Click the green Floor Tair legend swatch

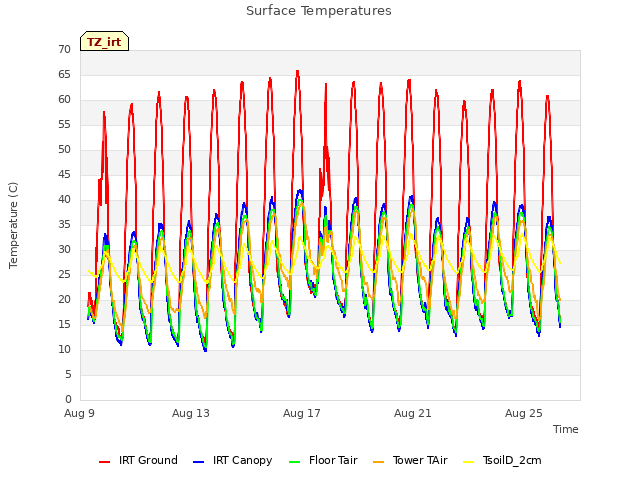pos(294,462)
